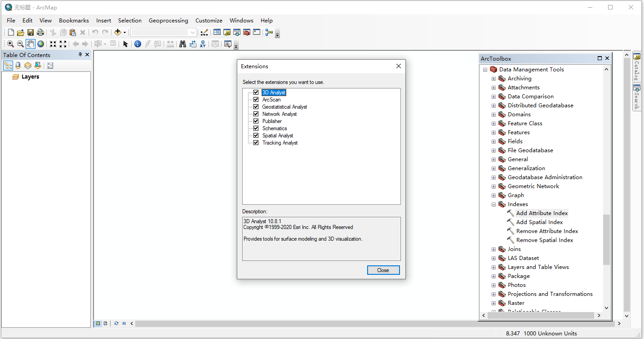Screen dimensions: 644x339
Task: Open the TOC Options icon
Action: coord(50,66)
